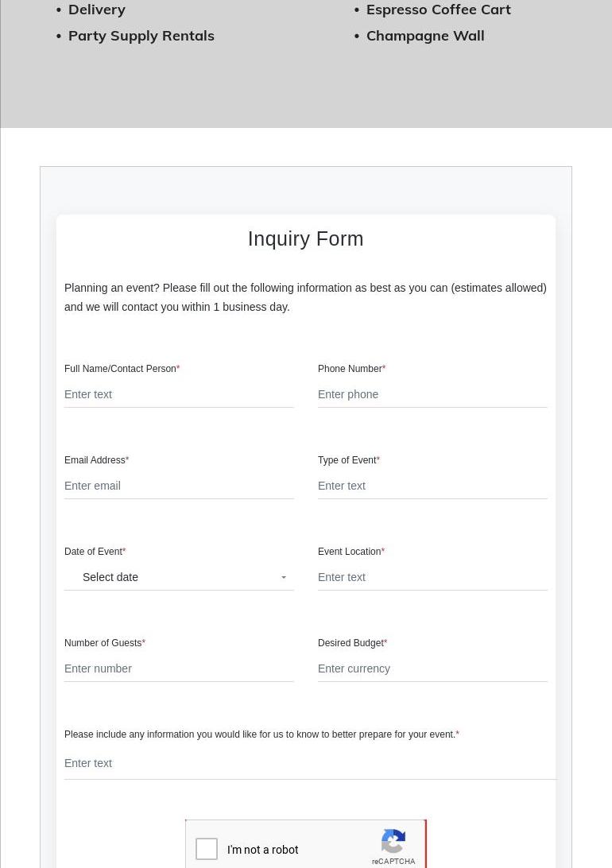Focus the Phone Number input field
The width and height of the screenshot is (612, 868).
[x=432, y=394]
